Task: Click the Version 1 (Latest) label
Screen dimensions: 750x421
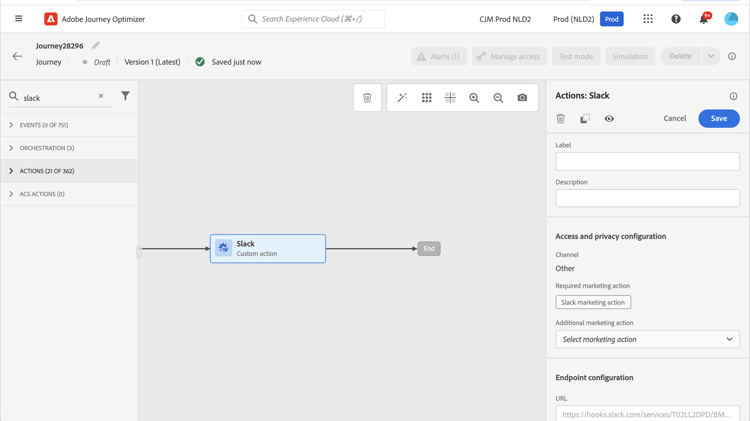Action: [x=153, y=62]
